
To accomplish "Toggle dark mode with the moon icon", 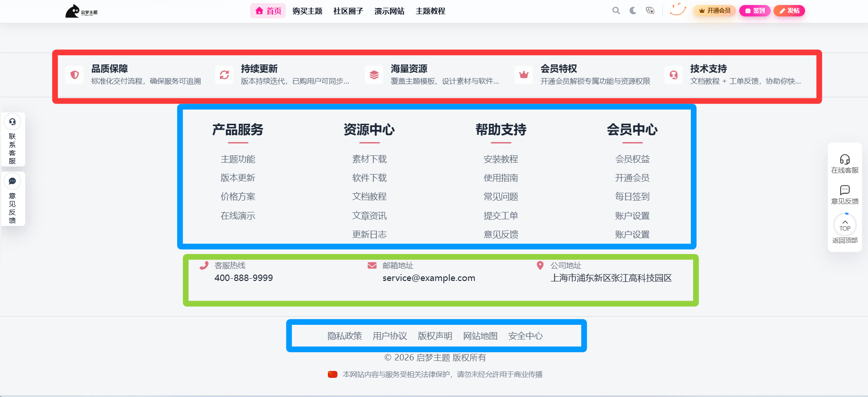I will pos(633,11).
